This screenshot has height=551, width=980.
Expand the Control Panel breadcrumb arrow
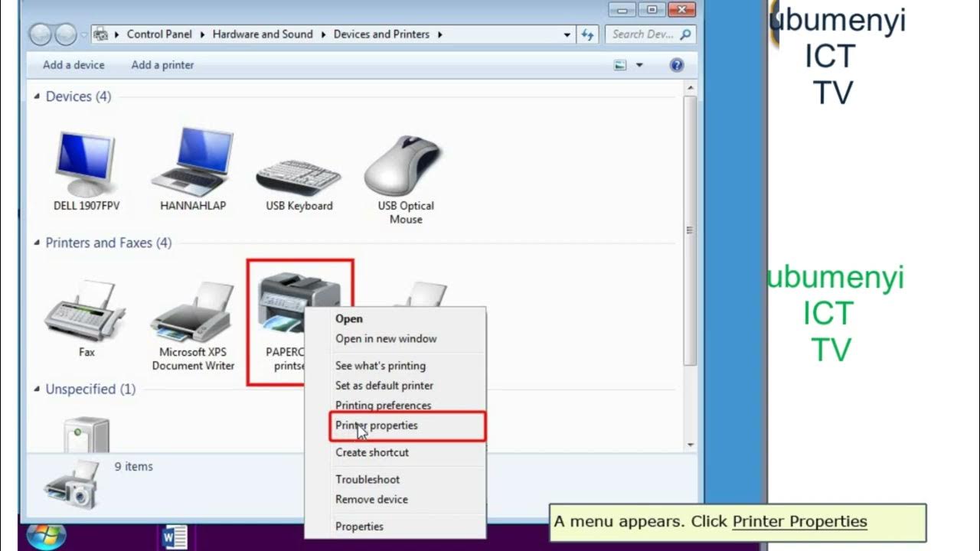click(x=204, y=34)
